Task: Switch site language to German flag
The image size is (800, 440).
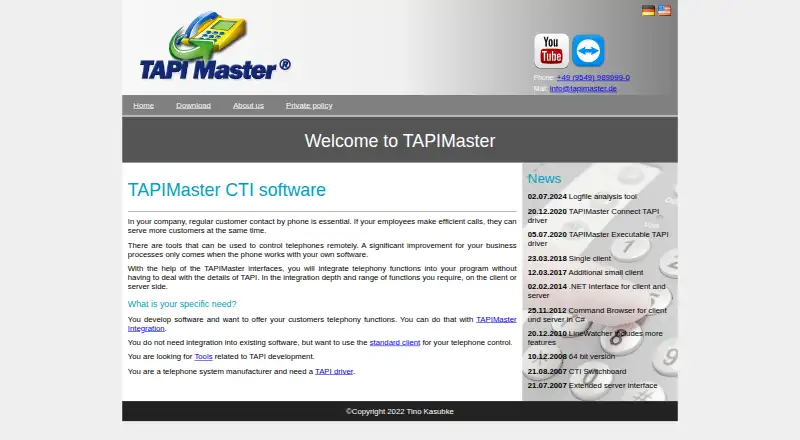Action: tap(648, 10)
